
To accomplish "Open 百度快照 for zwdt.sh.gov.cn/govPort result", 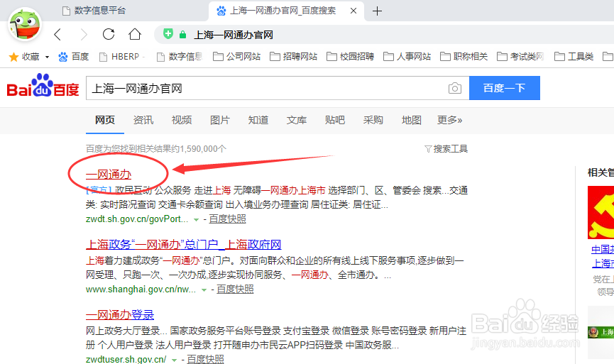I will 228,219.
